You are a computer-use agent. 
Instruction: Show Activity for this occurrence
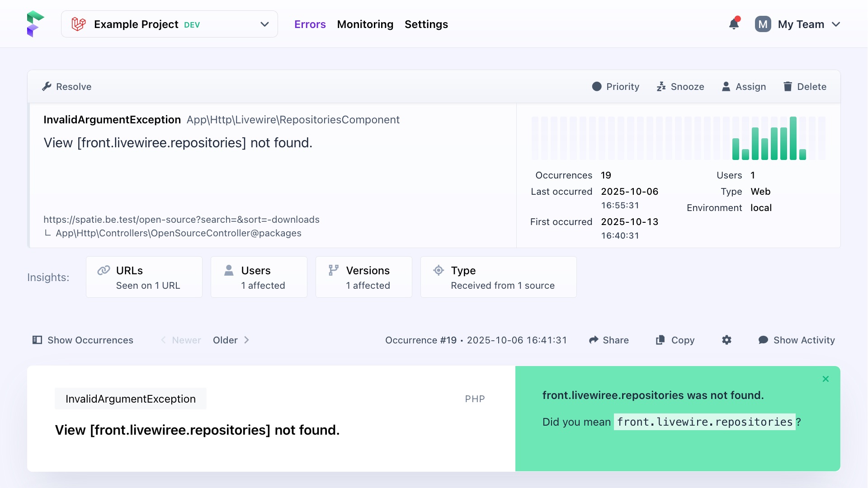797,340
